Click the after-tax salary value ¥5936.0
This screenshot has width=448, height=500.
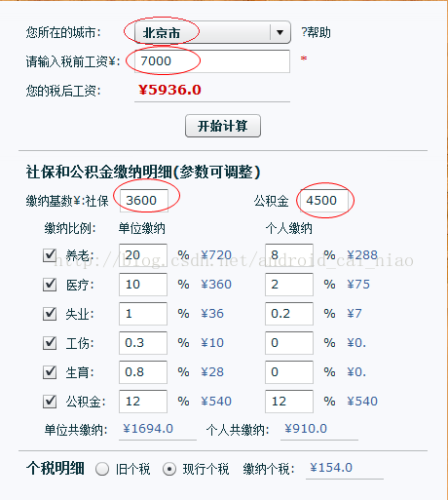coord(169,90)
